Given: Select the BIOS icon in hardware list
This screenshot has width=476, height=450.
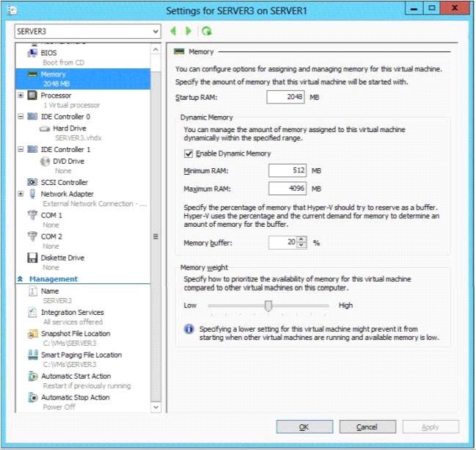Looking at the screenshot, I should coord(32,53).
